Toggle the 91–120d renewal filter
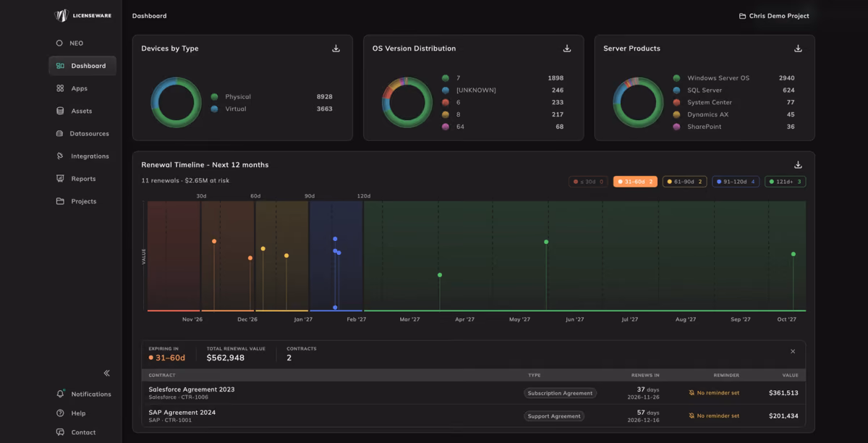Image resolution: width=868 pixels, height=443 pixels. (735, 182)
